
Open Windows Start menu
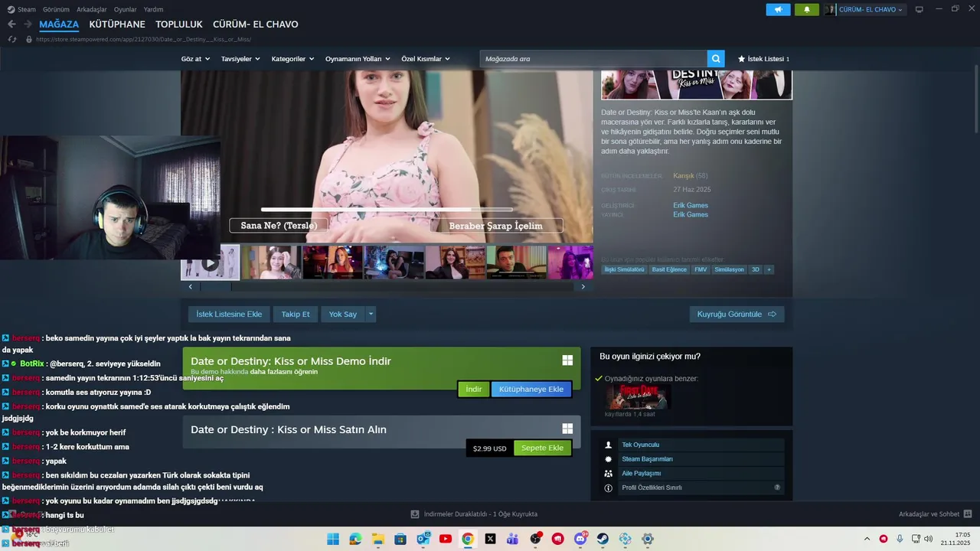(333, 539)
